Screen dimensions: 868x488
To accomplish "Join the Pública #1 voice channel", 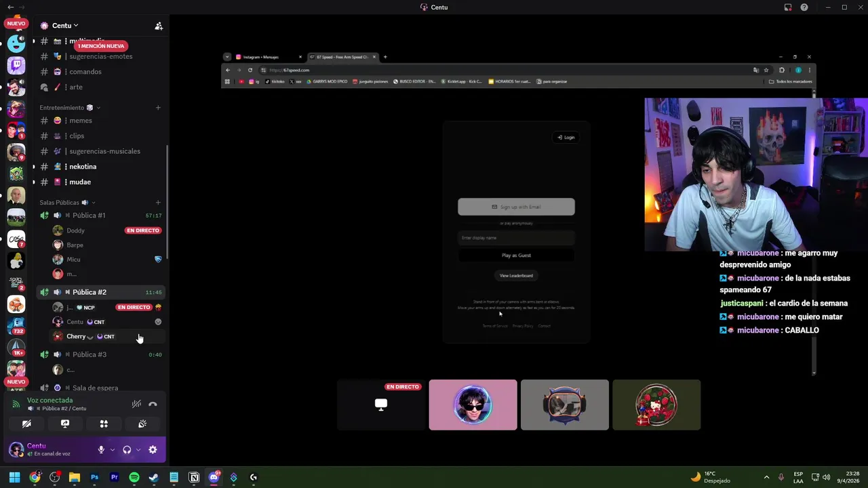I will [100, 216].
